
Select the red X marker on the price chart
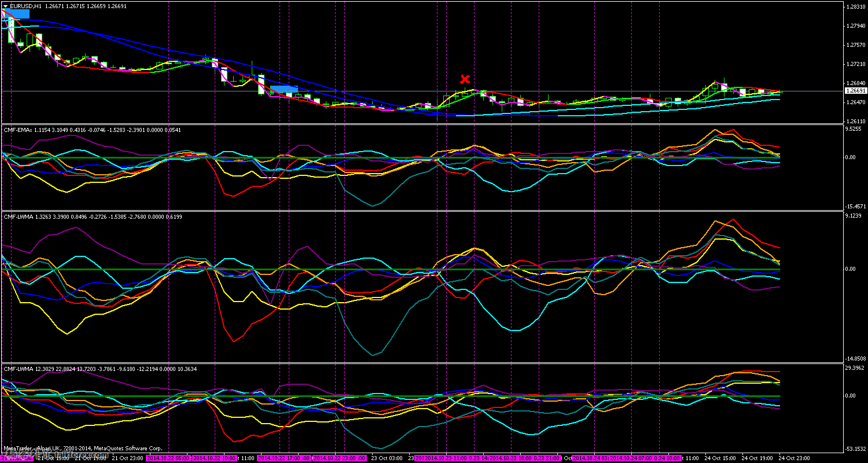(x=465, y=79)
